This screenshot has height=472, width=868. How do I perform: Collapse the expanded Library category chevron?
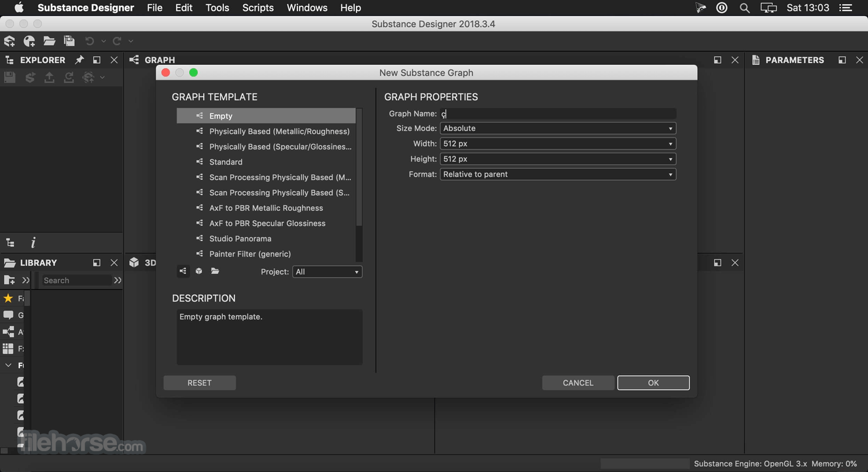click(x=8, y=365)
